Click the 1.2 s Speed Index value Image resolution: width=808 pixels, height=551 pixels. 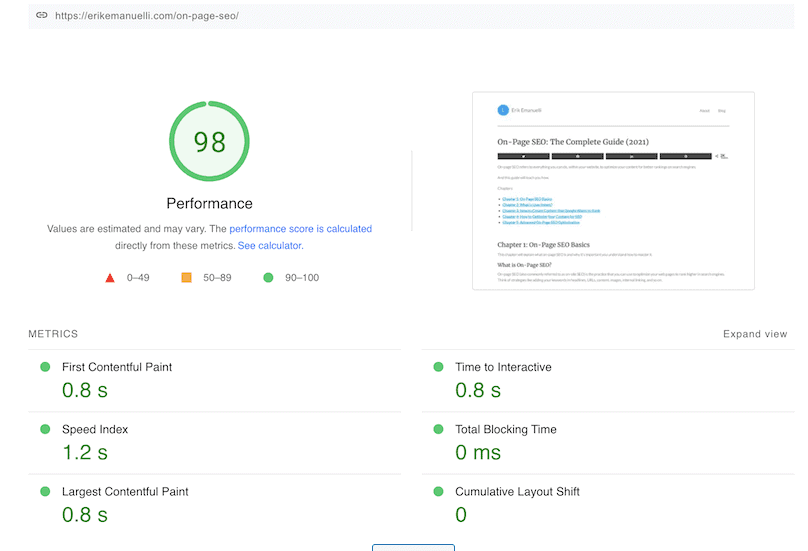85,453
